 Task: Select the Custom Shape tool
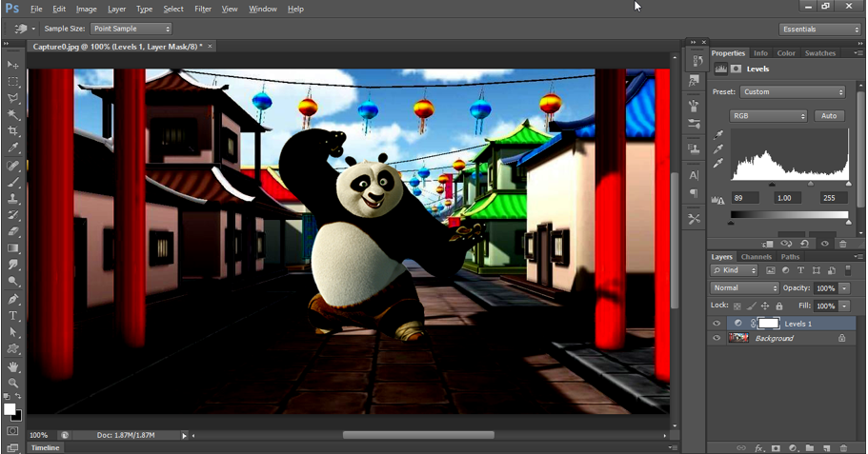12,349
